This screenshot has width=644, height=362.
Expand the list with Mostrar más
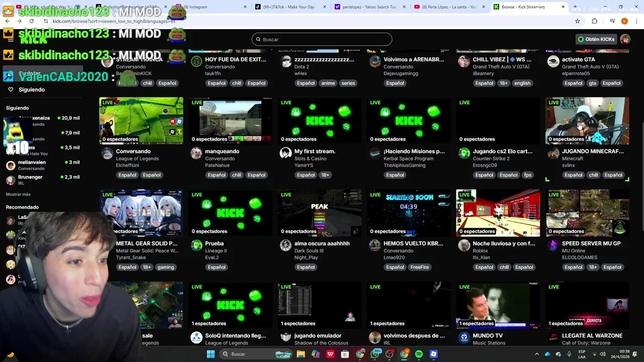tap(18, 194)
